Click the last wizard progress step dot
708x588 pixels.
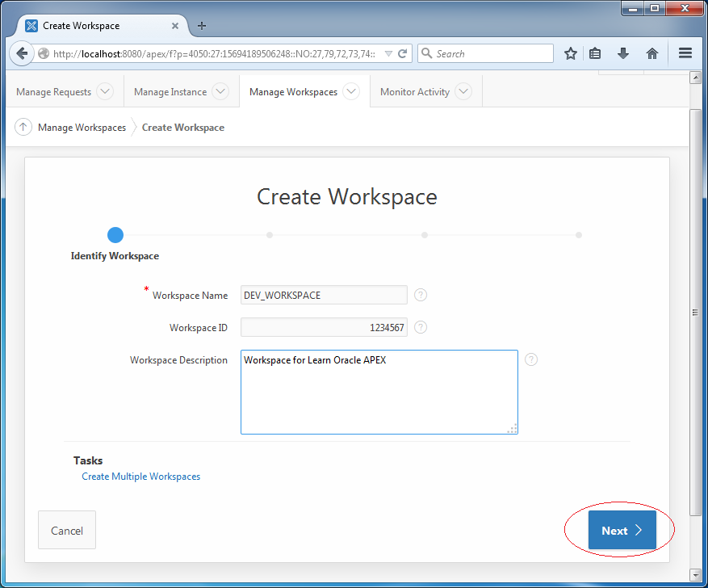579,235
